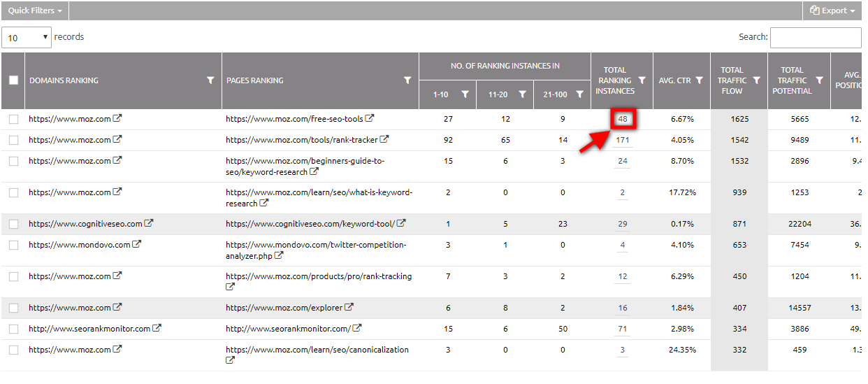Select checkbox for what-is-keyword-research row

tap(13, 193)
